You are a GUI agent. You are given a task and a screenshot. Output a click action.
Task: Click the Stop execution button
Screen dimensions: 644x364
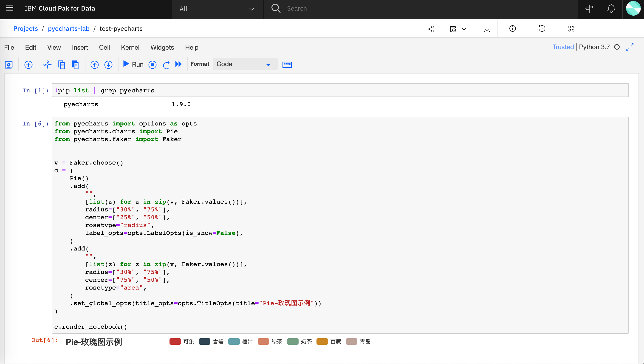[153, 64]
